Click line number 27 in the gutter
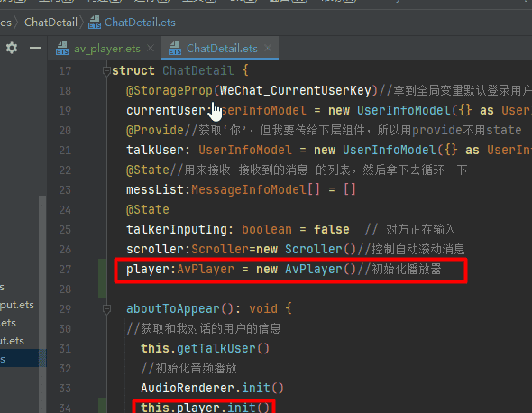Screen dimensions: 532x413 65,270
